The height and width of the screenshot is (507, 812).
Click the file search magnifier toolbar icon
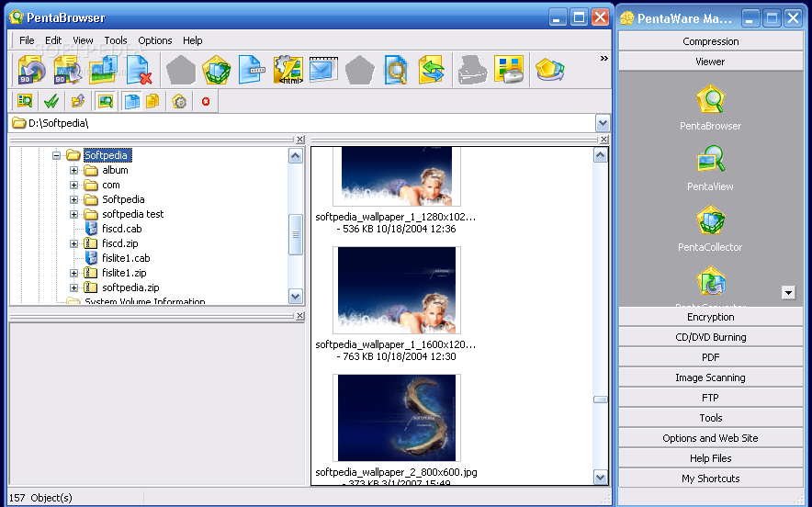(396, 70)
